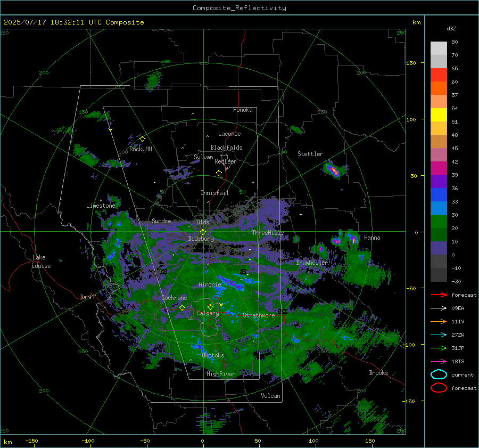Click the yellow diamond marker below Cochrane
The height and width of the screenshot is (448, 479).
click(x=182, y=307)
